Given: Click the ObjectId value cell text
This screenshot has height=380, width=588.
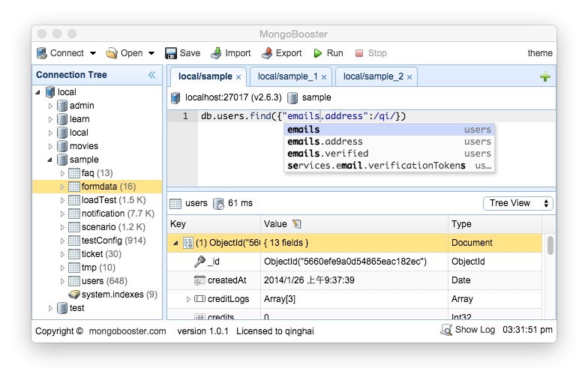Looking at the screenshot, I should [x=345, y=262].
